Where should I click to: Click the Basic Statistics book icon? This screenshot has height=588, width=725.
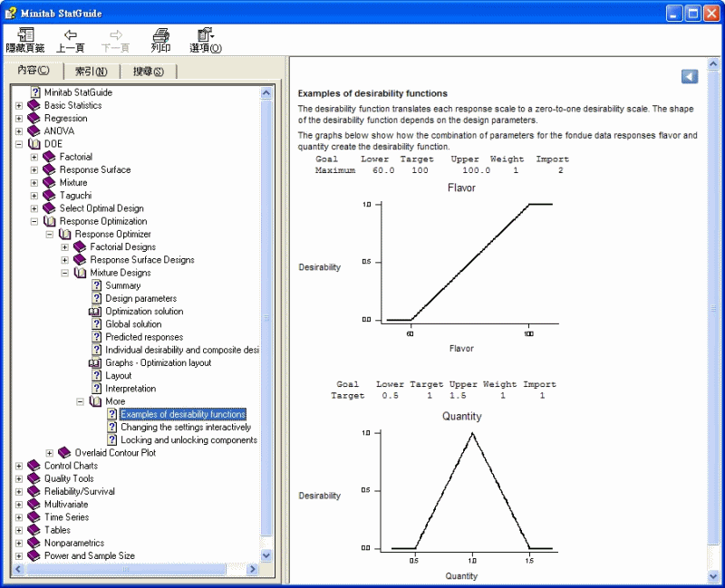[x=34, y=105]
